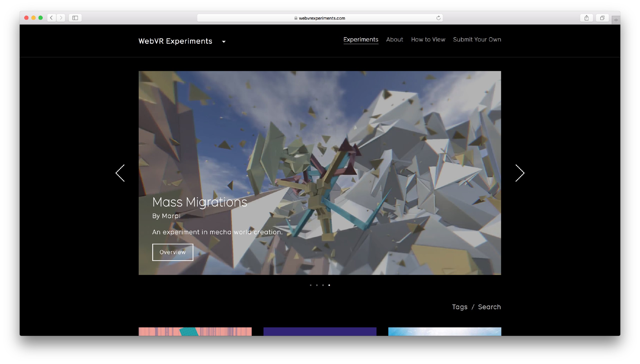Show previous slide with left arrow

[120, 173]
